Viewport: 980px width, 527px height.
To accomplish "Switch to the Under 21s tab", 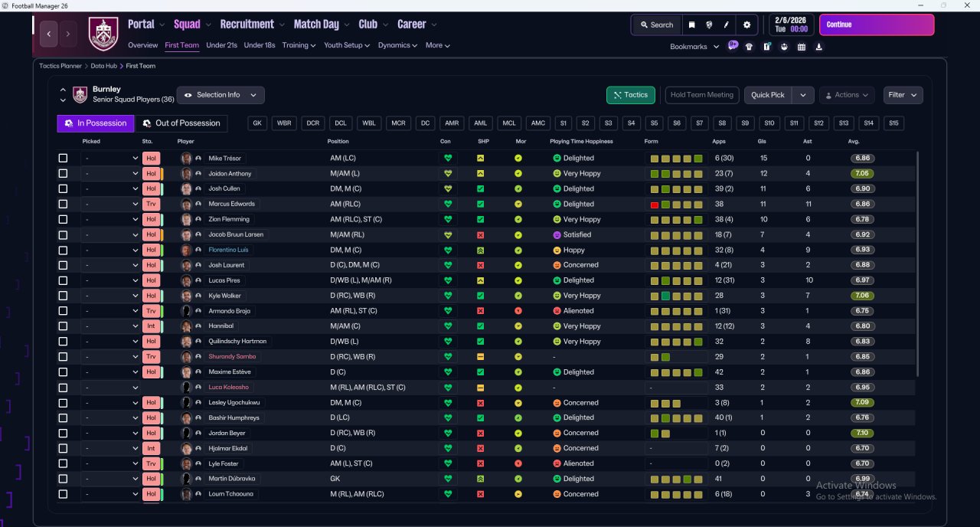I will point(221,45).
